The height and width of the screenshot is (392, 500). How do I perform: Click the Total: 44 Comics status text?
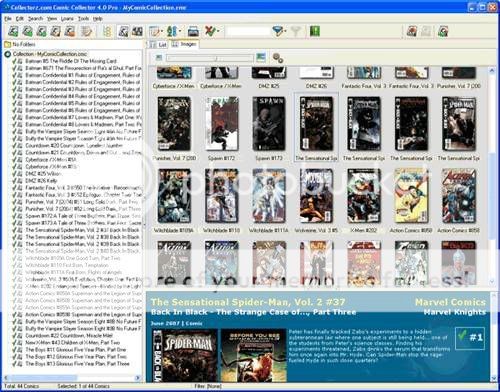[x=21, y=386]
